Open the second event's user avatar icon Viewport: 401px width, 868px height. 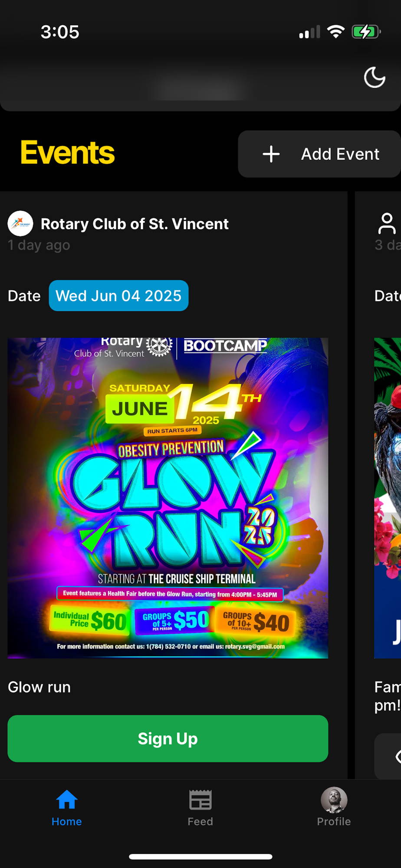point(387,224)
